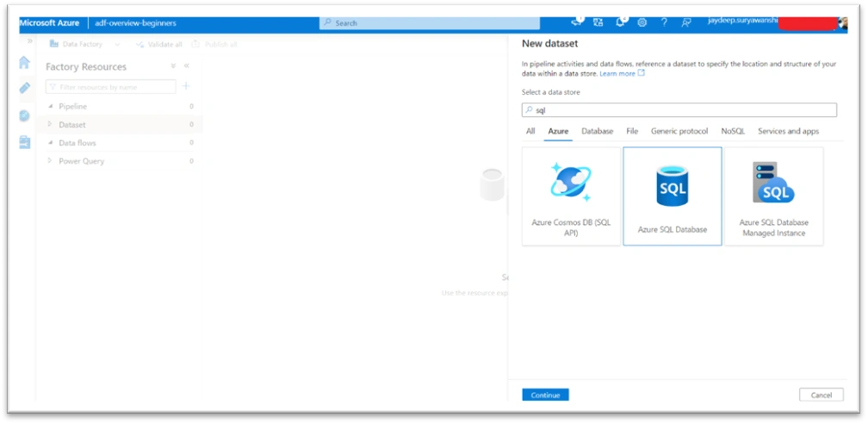Click the Microsoft Azure logo text

(x=50, y=23)
